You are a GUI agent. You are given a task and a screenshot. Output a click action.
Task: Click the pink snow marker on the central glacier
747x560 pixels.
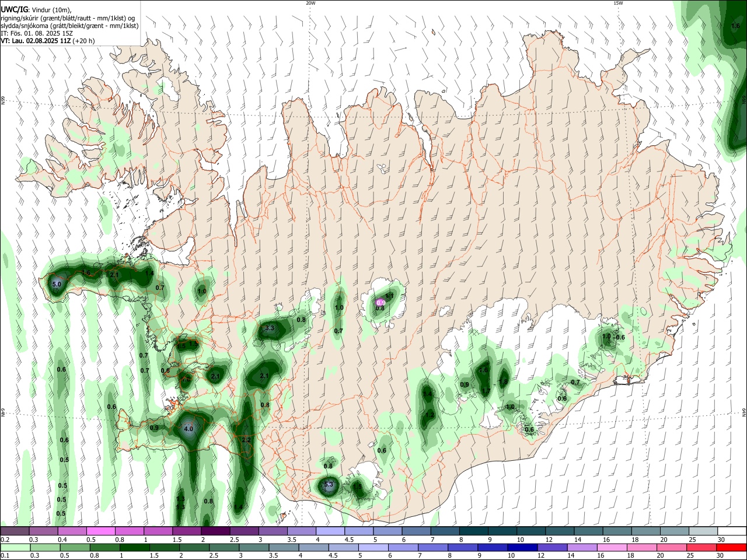click(x=381, y=303)
